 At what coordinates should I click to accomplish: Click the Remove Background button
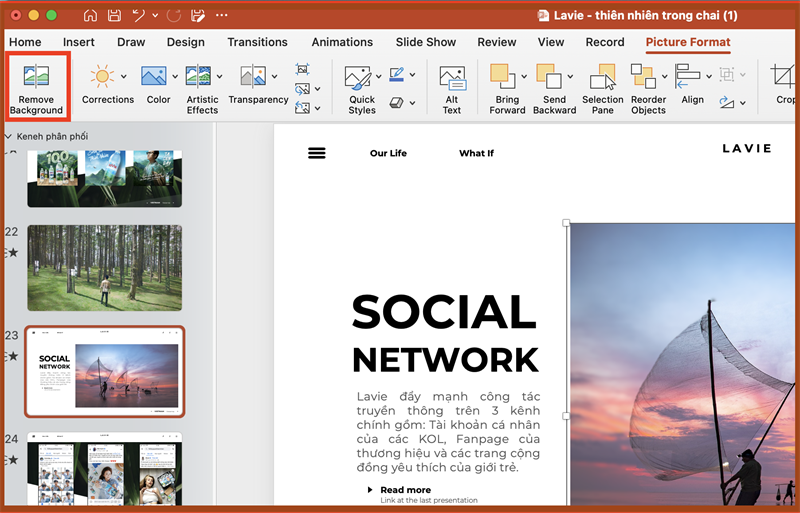click(x=36, y=88)
